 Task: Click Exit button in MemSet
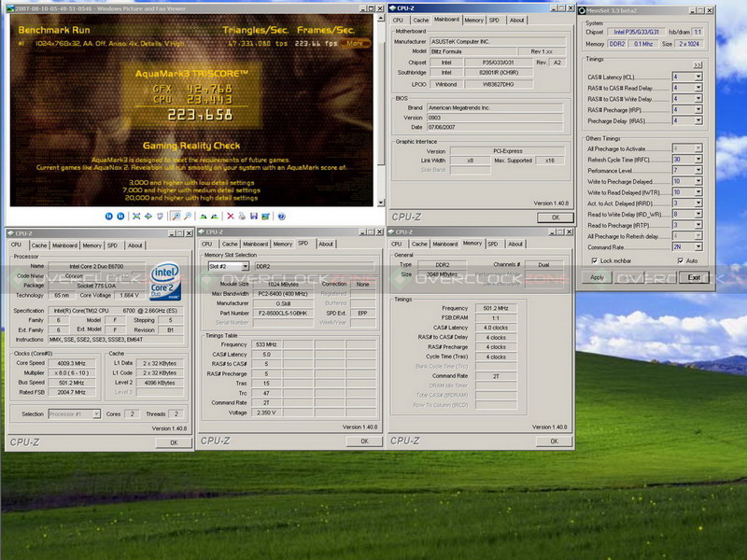tap(694, 277)
